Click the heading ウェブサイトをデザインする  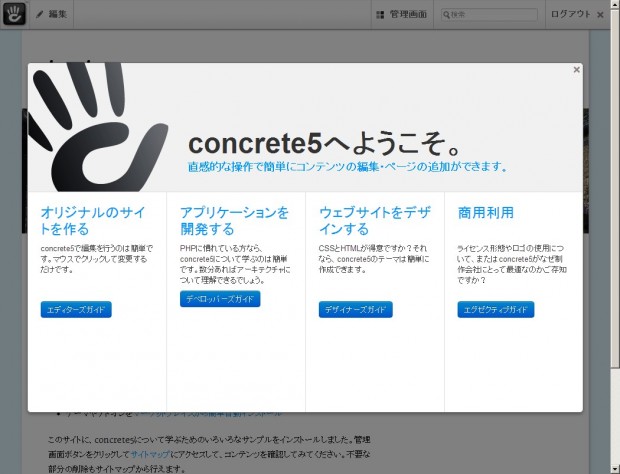(374, 221)
